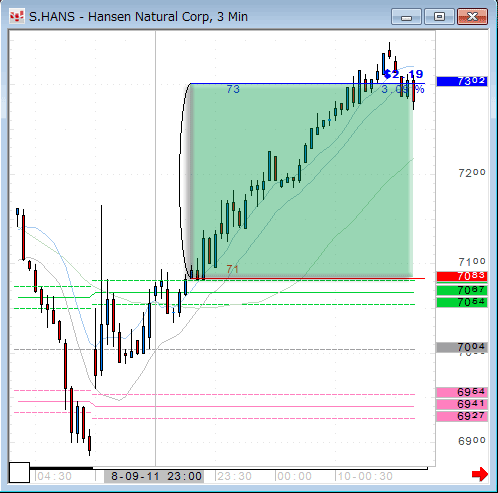Click the red 71 entry line label
Screen dimensions: 498x493
232,269
